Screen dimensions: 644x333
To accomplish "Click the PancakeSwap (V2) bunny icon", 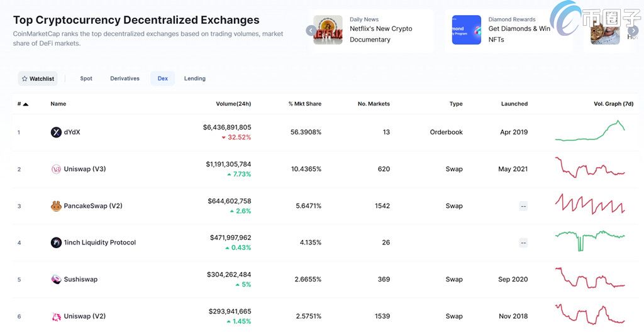I will tap(56, 206).
